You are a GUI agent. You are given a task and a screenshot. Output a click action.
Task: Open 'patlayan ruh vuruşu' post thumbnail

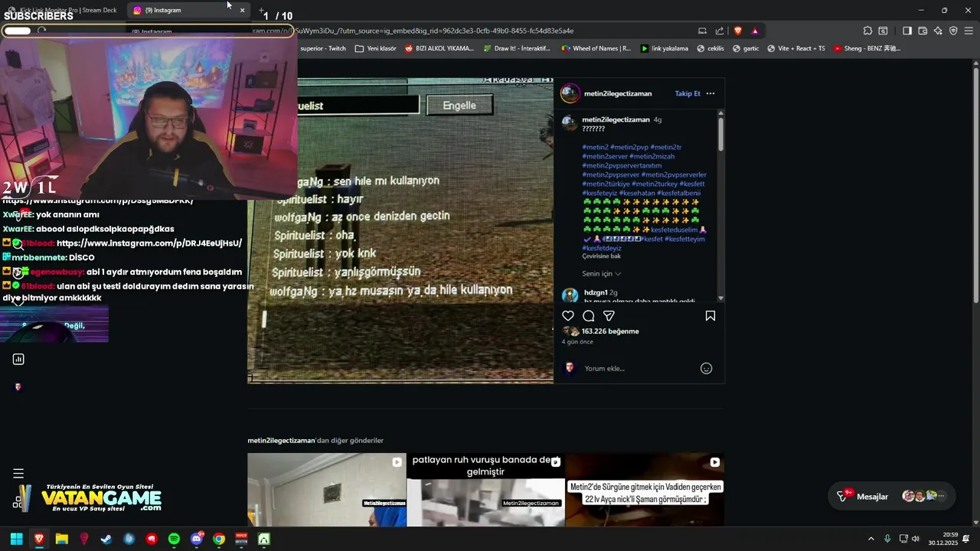pyautogui.click(x=485, y=490)
